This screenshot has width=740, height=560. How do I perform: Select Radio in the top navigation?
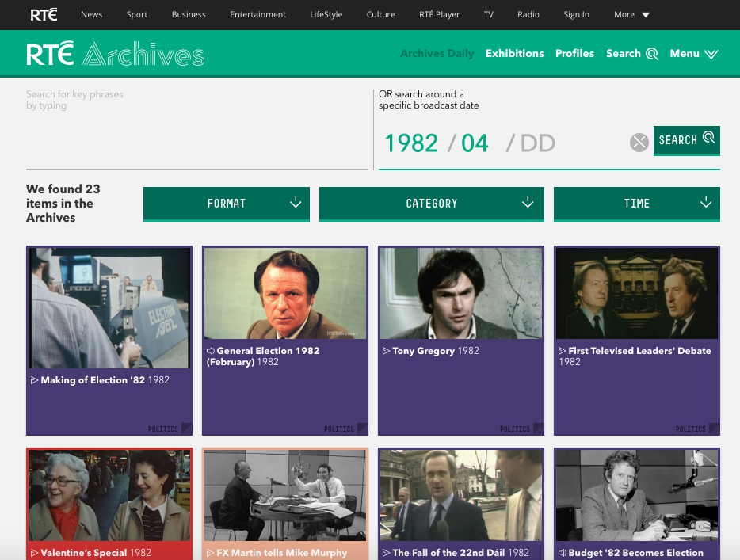(x=528, y=14)
